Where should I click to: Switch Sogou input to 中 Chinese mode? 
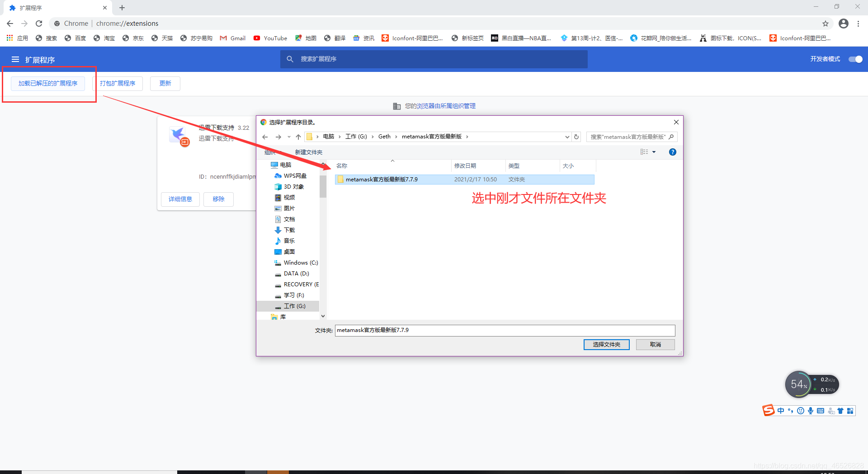pyautogui.click(x=781, y=411)
